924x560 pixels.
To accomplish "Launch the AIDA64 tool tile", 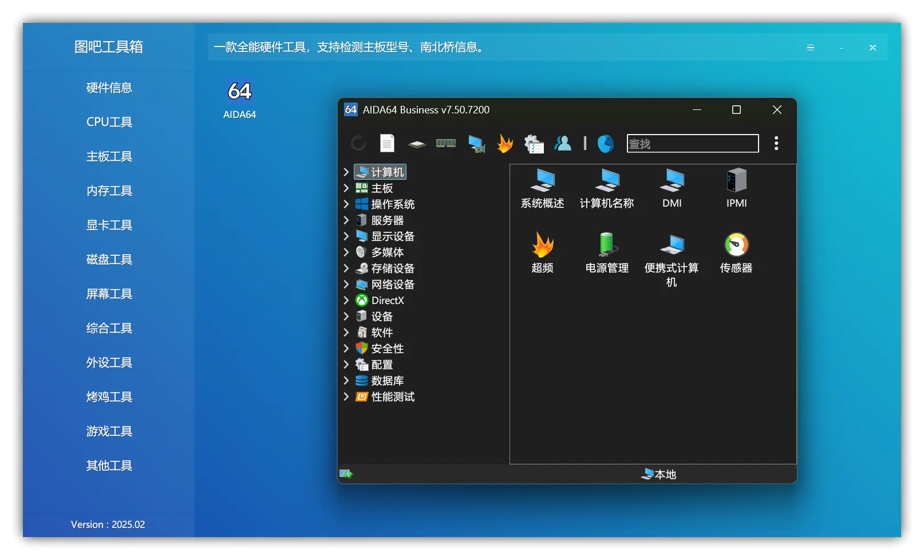I will [239, 99].
